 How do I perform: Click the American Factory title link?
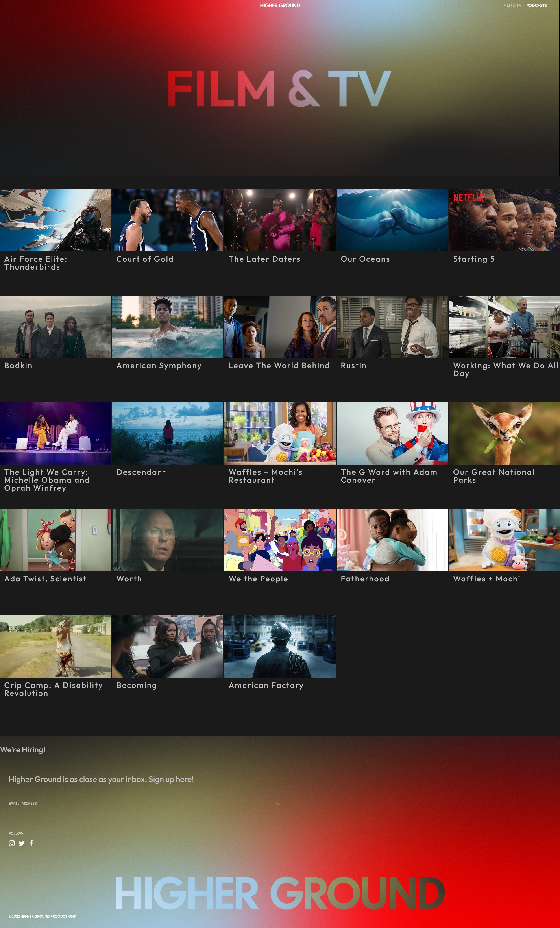tap(266, 686)
